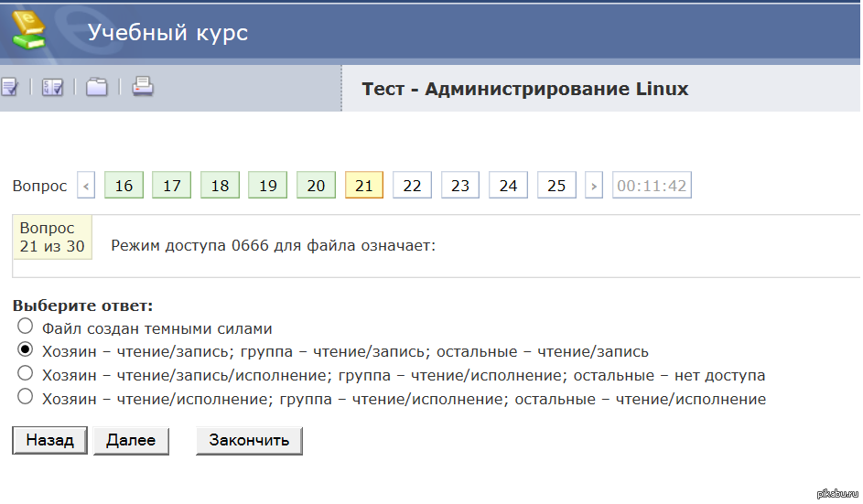Choose answer ending with 'остальные – нет доступа'
The width and height of the screenshot is (863, 504).
pos(26,374)
